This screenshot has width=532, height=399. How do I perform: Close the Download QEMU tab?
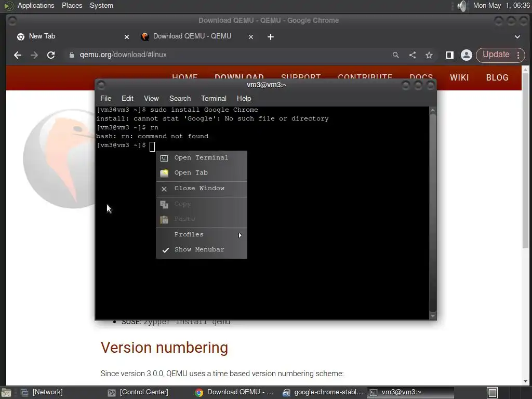[x=251, y=37]
